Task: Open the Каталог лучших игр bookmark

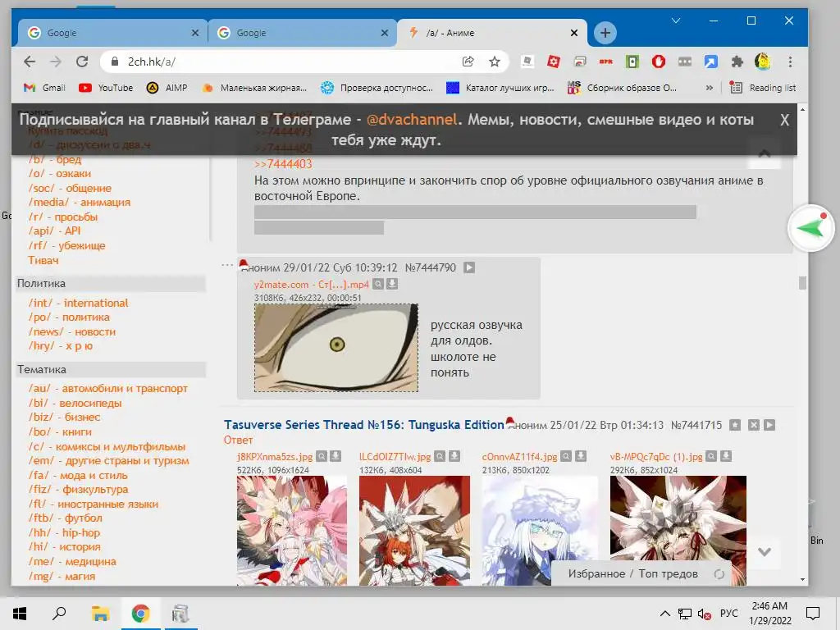Action: (x=501, y=87)
